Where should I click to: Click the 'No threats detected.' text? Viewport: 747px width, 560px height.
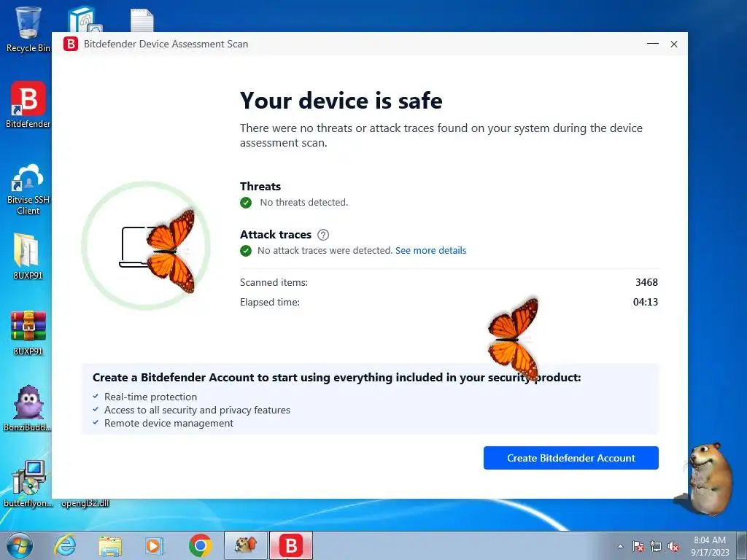point(304,203)
